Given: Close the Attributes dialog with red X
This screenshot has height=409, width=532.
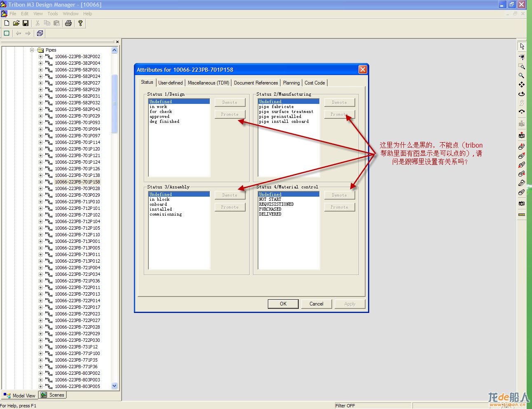Looking at the screenshot, I should coord(363,69).
